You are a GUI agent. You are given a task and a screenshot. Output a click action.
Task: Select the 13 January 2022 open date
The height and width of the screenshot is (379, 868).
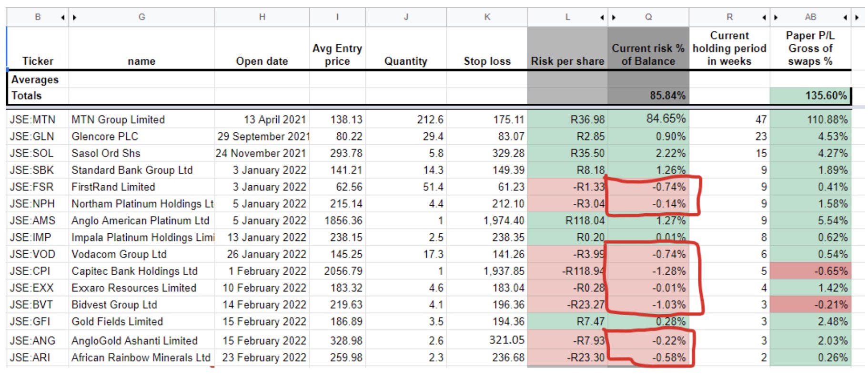(x=262, y=238)
